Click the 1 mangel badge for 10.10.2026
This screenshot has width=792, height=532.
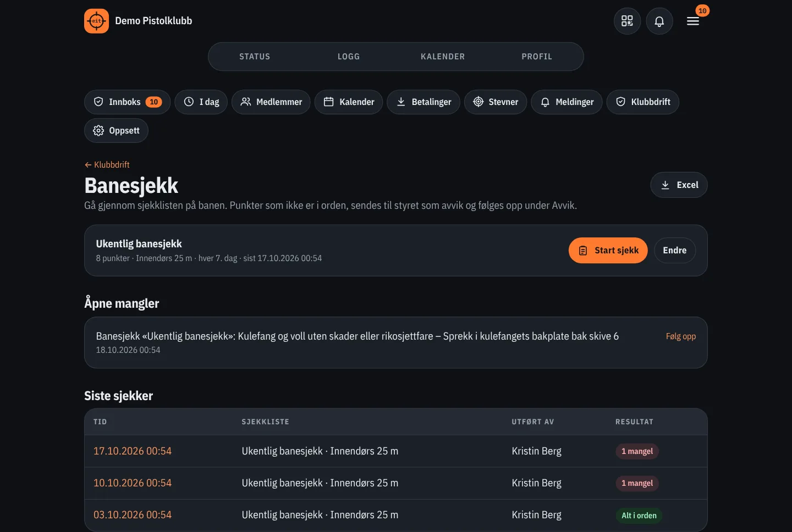tap(637, 483)
